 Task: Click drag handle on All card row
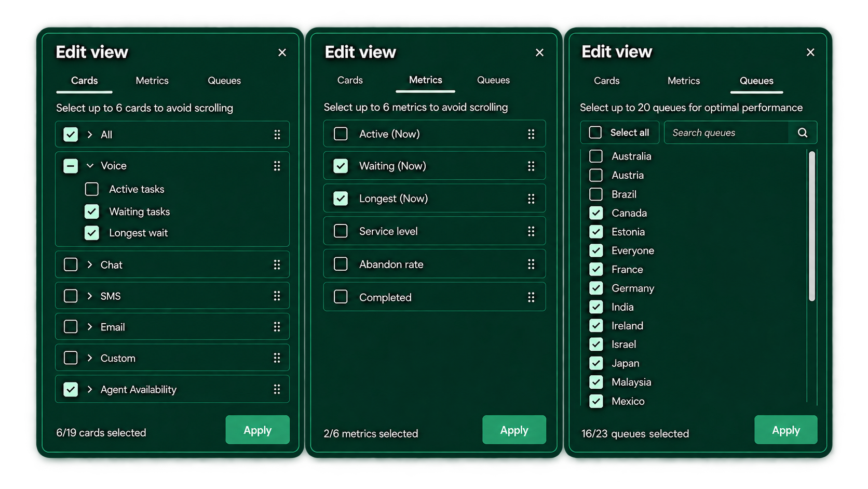(x=277, y=135)
